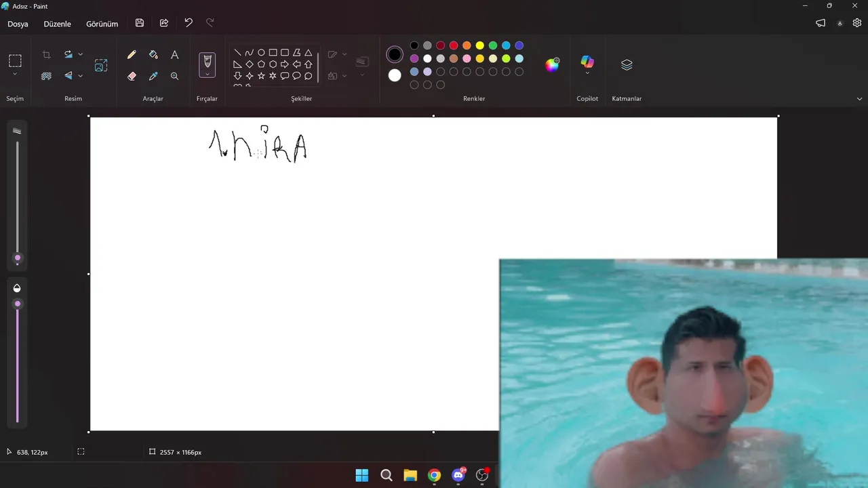Open taskbar Search
The width and height of the screenshot is (868, 488).
tap(387, 475)
